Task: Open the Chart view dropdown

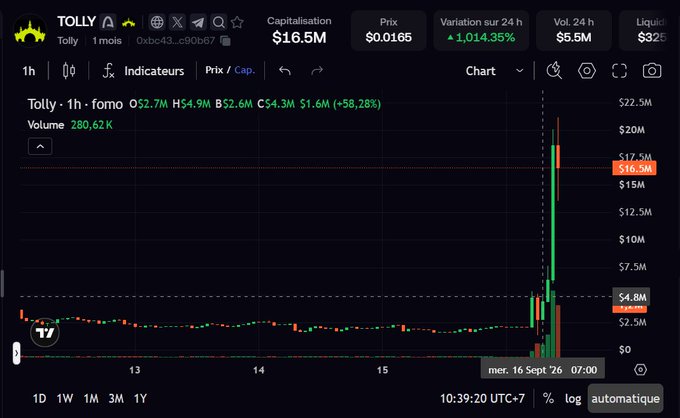Action: coord(494,71)
